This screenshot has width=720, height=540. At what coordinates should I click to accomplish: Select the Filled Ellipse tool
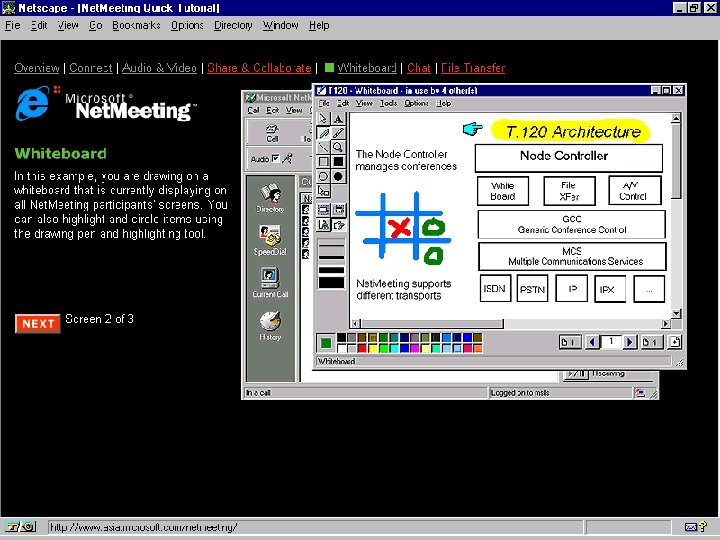(x=338, y=176)
